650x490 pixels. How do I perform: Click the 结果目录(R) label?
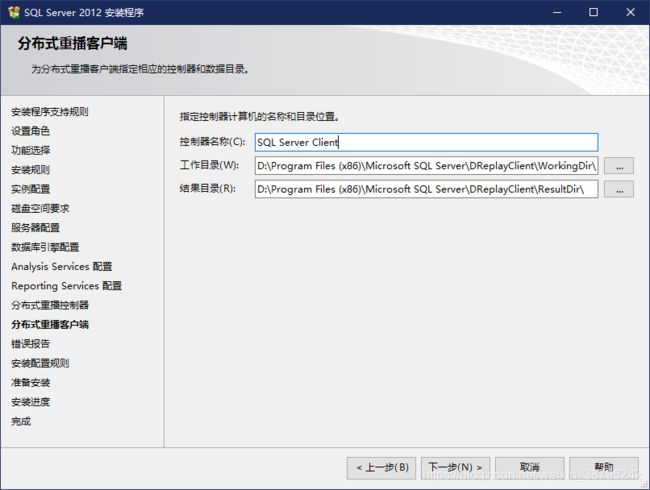208,188
